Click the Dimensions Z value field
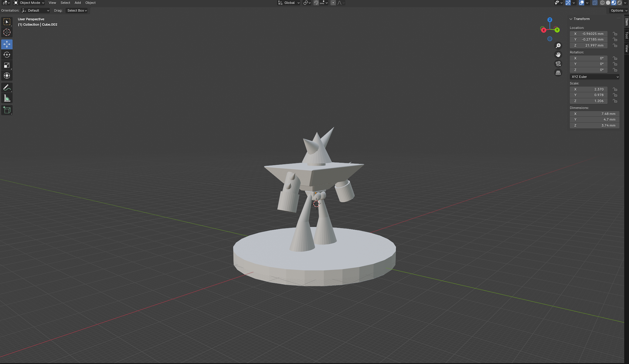 tap(595, 126)
